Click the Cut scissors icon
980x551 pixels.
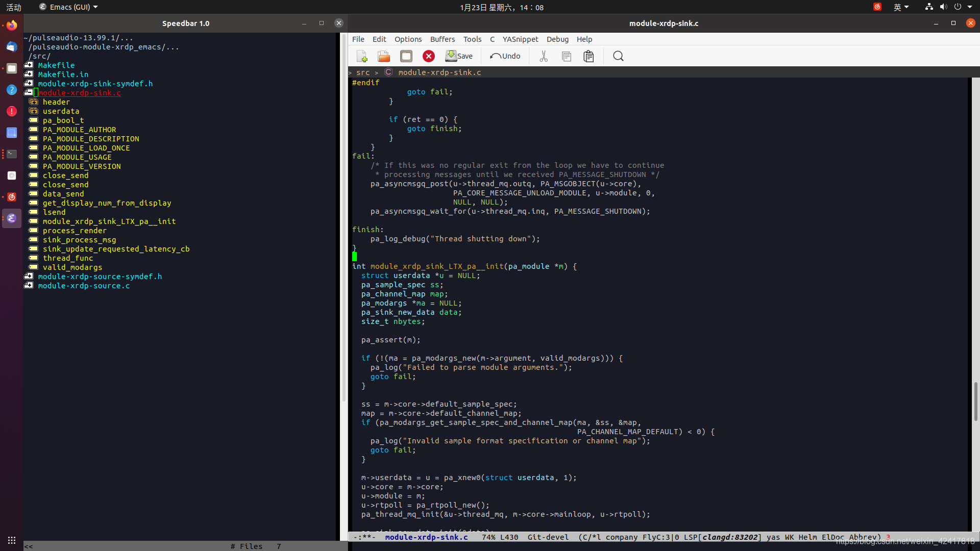(x=544, y=56)
